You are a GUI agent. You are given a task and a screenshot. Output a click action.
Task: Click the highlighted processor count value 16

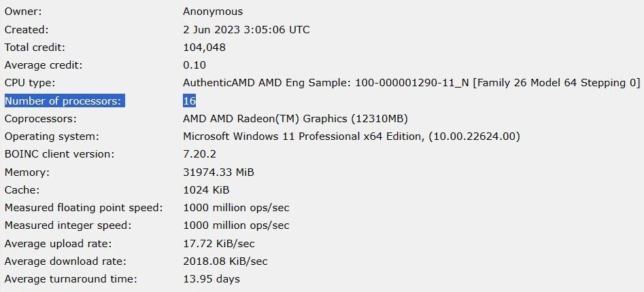pyautogui.click(x=189, y=101)
